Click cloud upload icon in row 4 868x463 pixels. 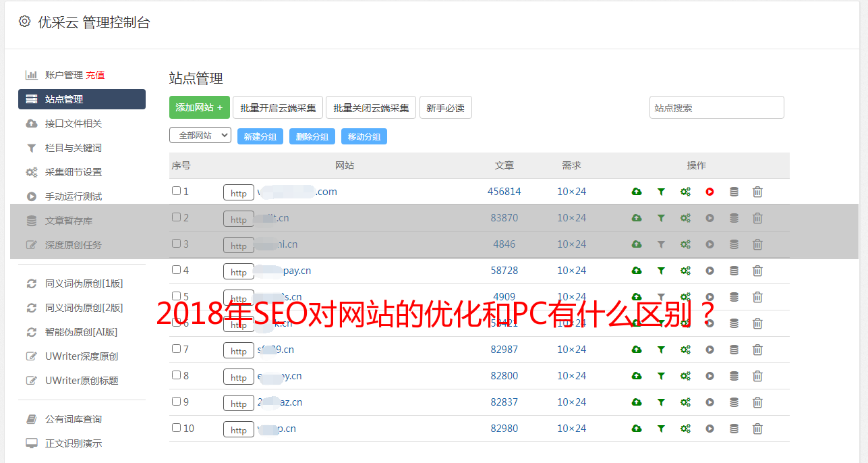coord(637,271)
